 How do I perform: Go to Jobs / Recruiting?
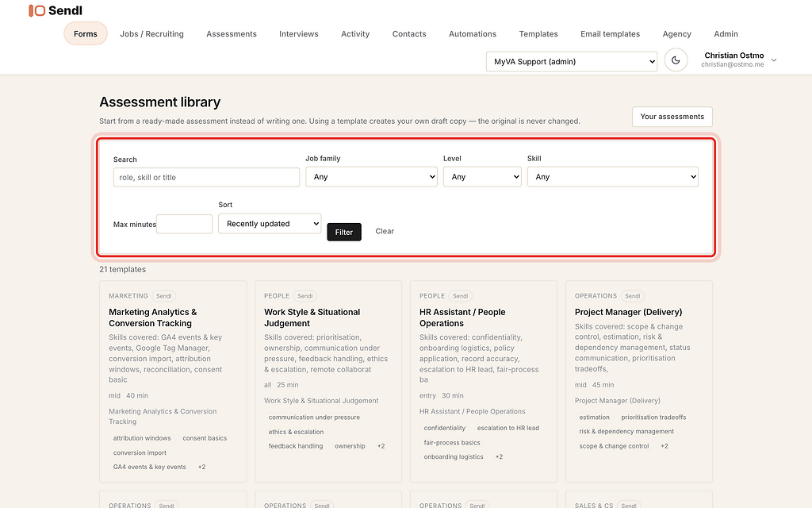point(151,33)
